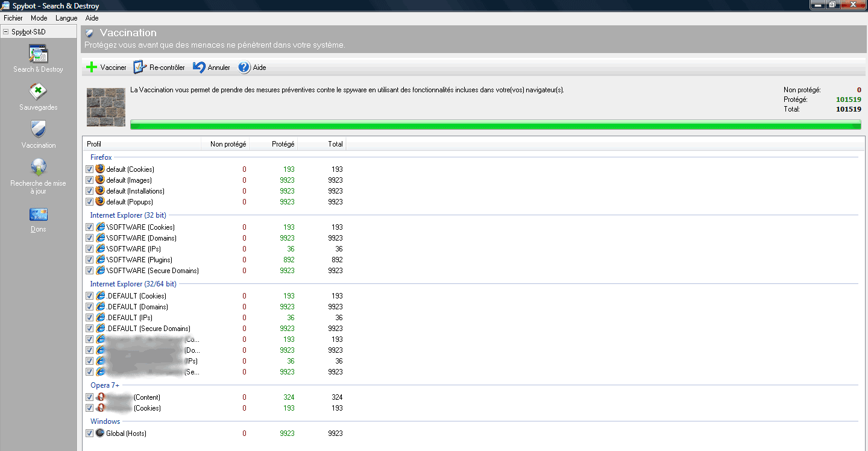
Task: Open the Sauvegardes sidebar icon
Action: point(39,92)
